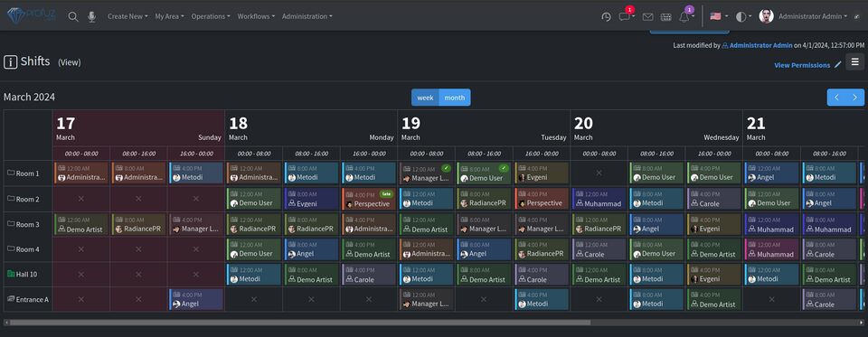Screen dimensions: 868x337
Task: Open Room 3 RadiancePR 8:00 AM shift on March 17
Action: [x=139, y=224]
